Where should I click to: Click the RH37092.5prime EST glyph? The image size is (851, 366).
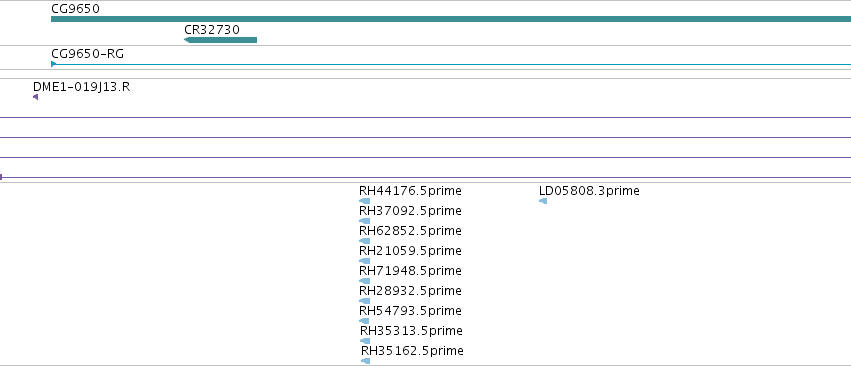click(364, 221)
